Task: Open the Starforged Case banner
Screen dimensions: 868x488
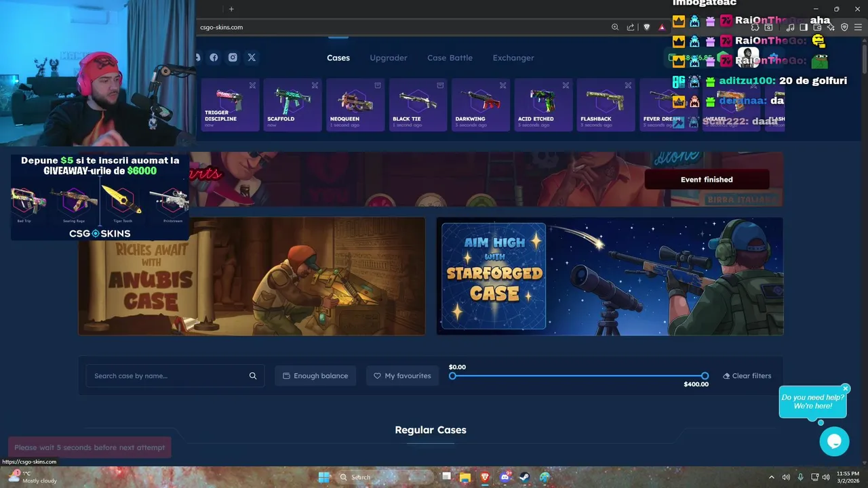Action: (x=610, y=276)
